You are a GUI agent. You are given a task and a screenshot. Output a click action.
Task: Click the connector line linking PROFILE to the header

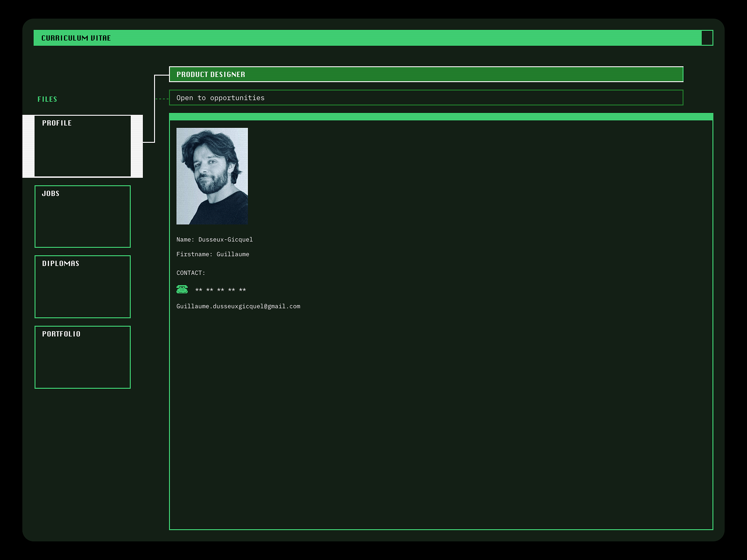[x=155, y=107]
